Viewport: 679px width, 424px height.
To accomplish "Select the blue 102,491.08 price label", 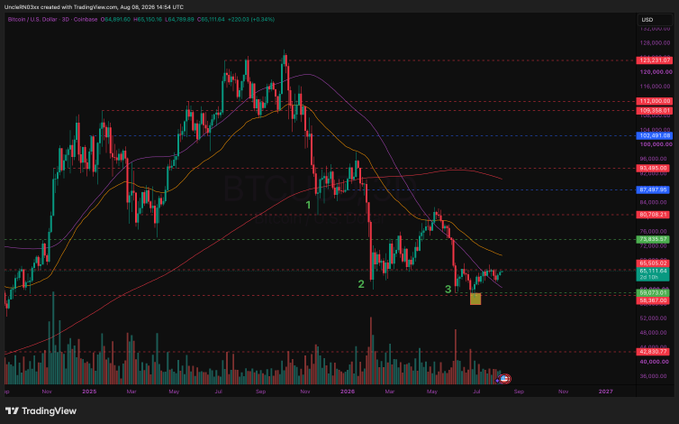I will 654,136.
